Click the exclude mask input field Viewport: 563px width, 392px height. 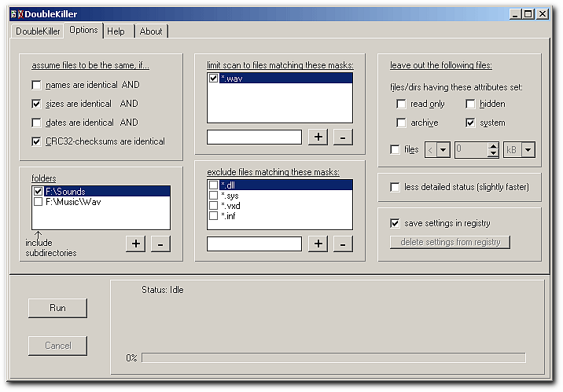[x=254, y=244]
